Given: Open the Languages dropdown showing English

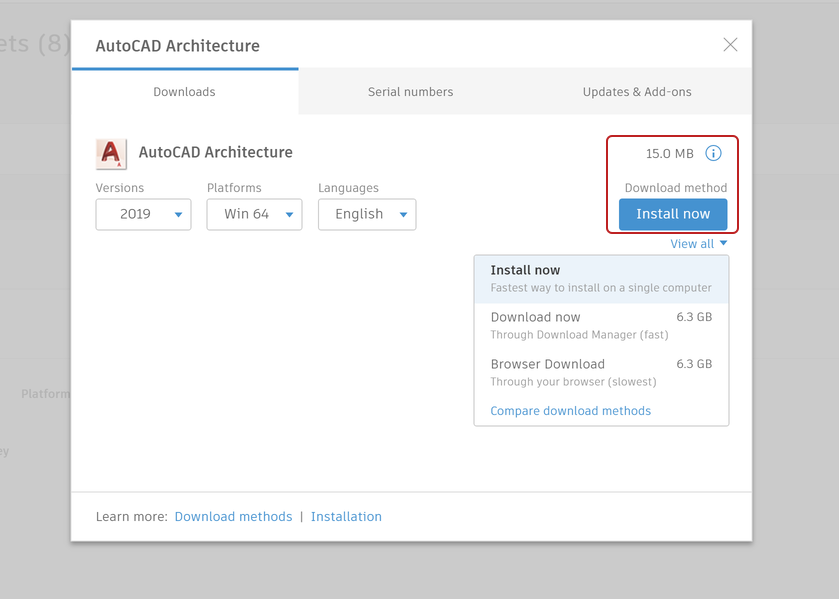Looking at the screenshot, I should [367, 214].
